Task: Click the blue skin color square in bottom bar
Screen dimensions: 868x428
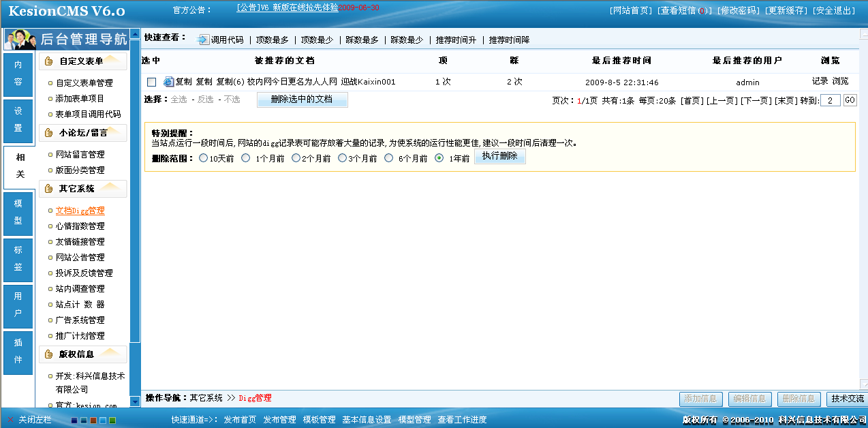Action: click(x=102, y=421)
